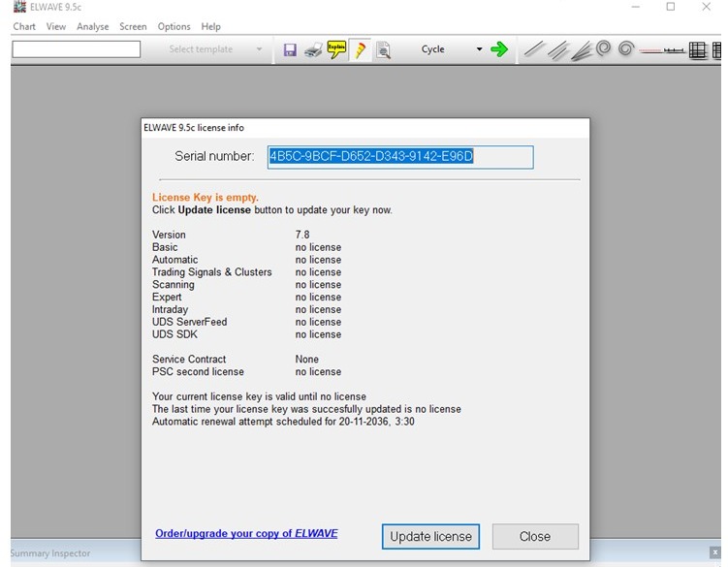Select the second spiral tool icon
Viewport: 728px width, 567px height.
coord(626,48)
